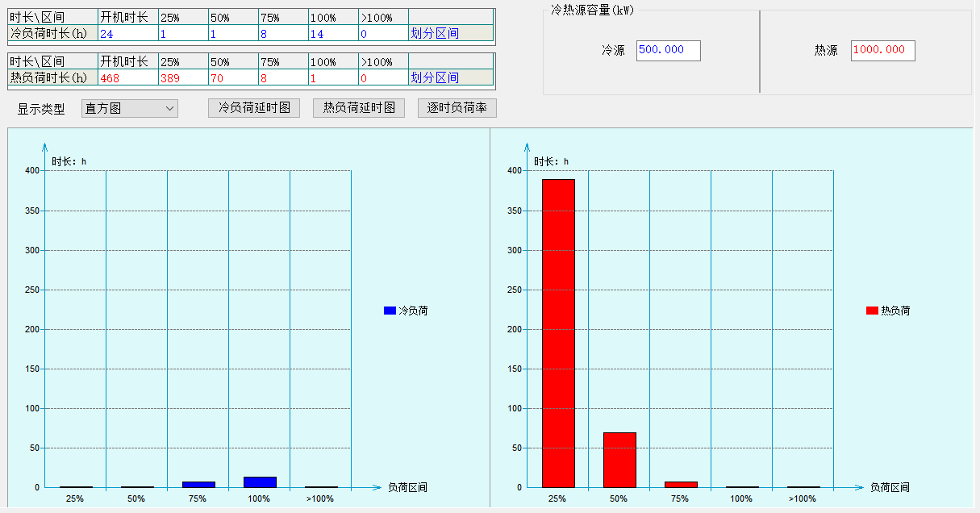Click the cooling 开机时长 cell value 24
Screen dimensions: 980x513
point(127,33)
